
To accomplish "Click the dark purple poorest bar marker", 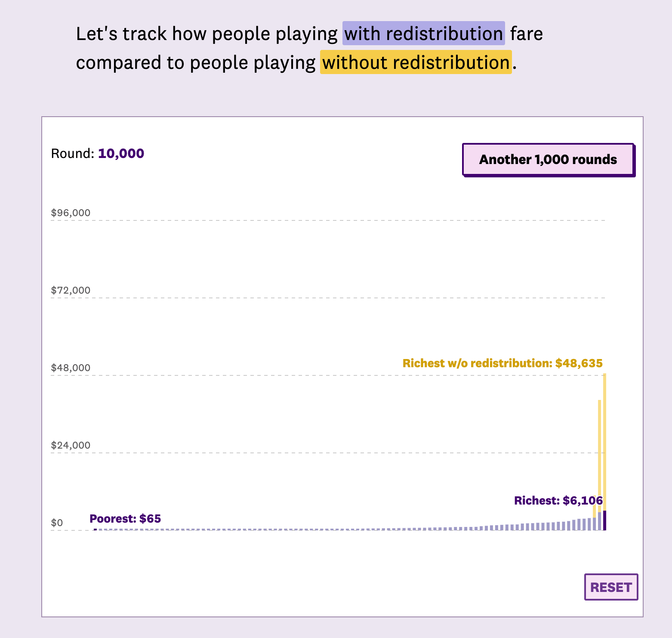I will click(95, 529).
